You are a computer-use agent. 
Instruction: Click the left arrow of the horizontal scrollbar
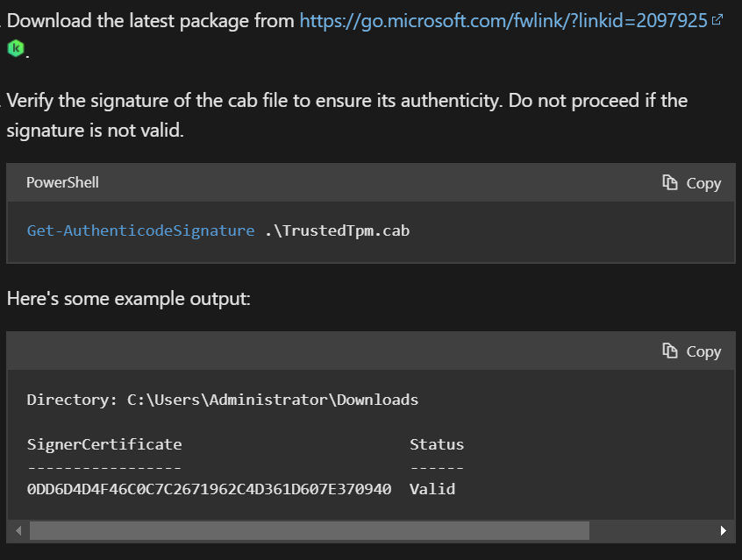(16, 530)
